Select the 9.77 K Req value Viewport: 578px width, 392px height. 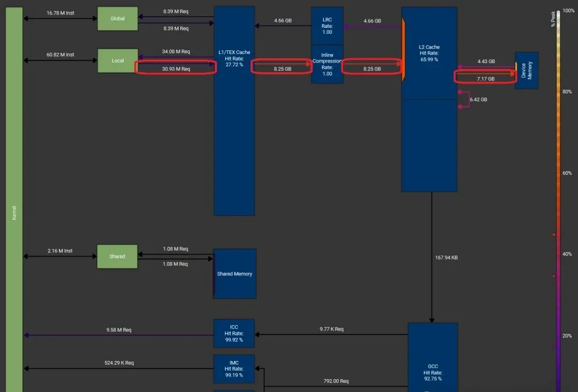click(x=332, y=329)
